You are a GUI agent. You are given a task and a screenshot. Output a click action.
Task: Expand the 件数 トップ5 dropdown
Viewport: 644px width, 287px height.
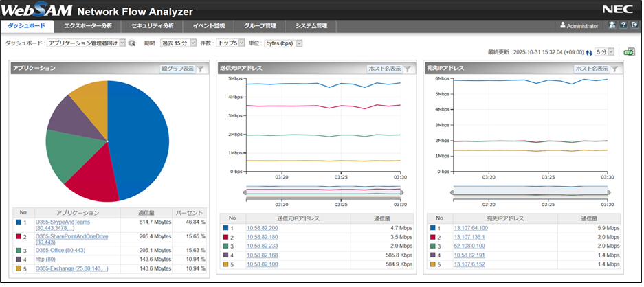pos(230,43)
